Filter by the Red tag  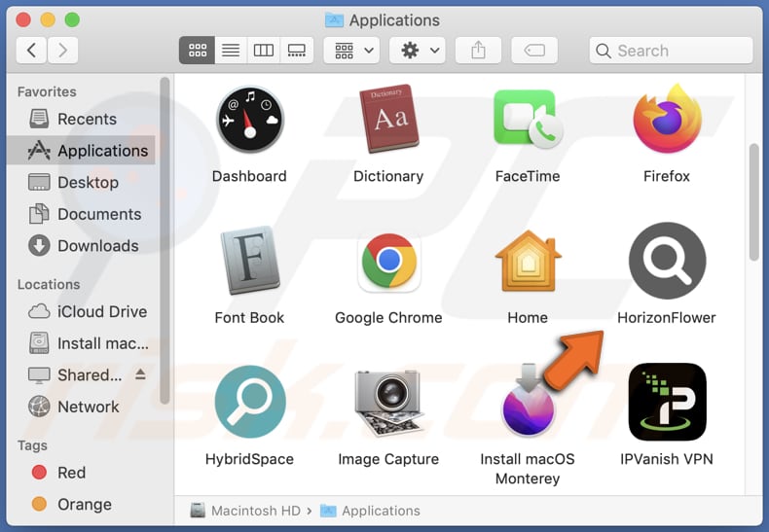pyautogui.click(x=82, y=473)
